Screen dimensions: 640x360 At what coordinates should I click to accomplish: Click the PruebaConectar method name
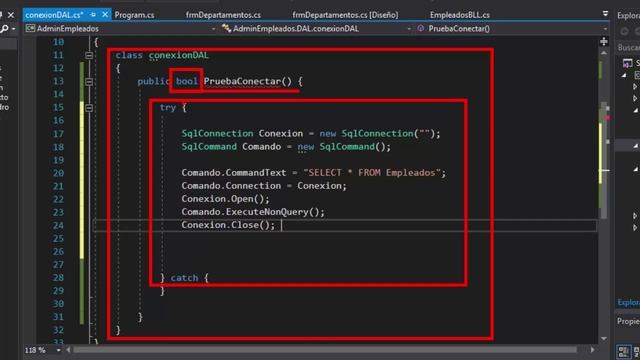pyautogui.click(x=242, y=81)
